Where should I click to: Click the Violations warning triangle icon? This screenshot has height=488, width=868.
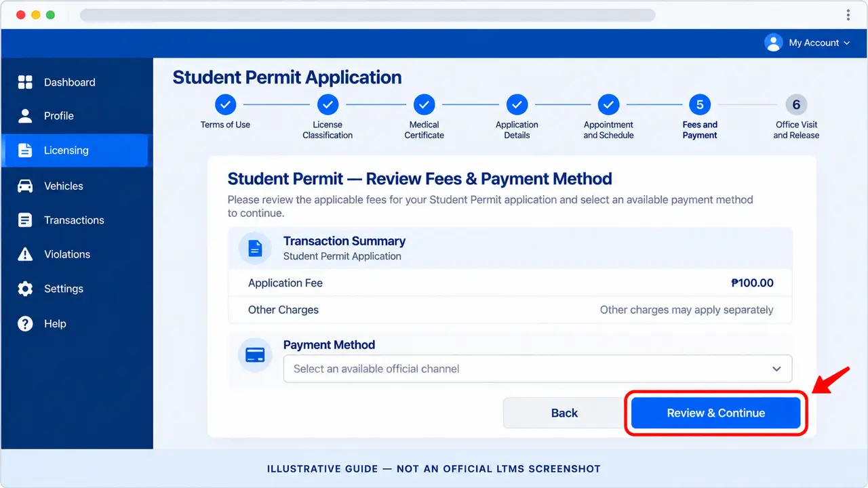click(x=25, y=254)
